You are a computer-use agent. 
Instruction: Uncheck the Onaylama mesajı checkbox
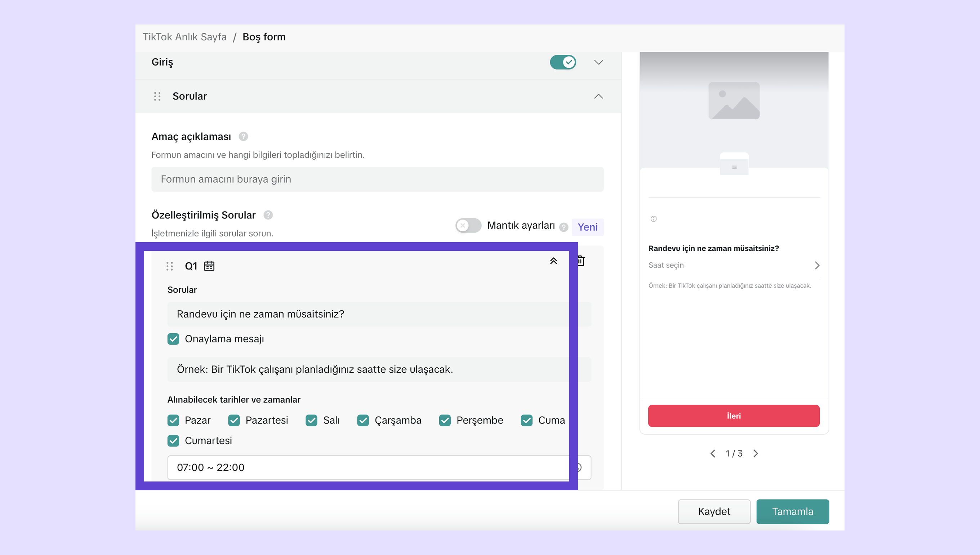(x=173, y=339)
